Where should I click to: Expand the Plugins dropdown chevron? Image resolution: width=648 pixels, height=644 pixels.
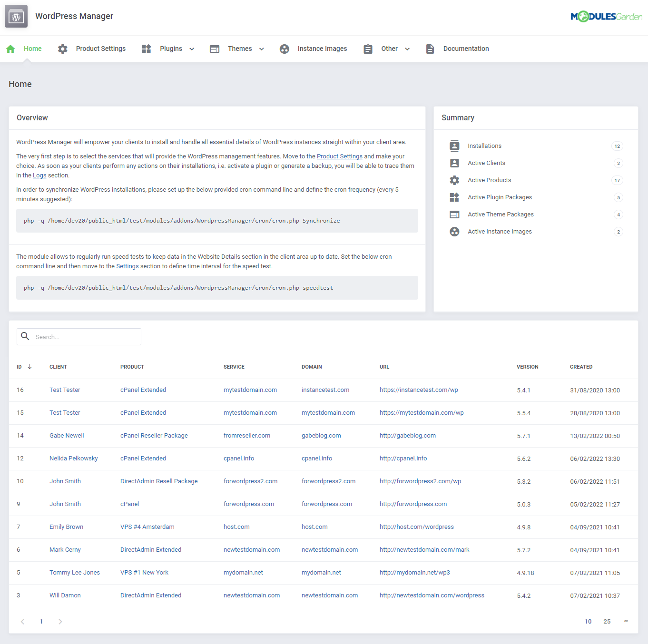point(192,49)
